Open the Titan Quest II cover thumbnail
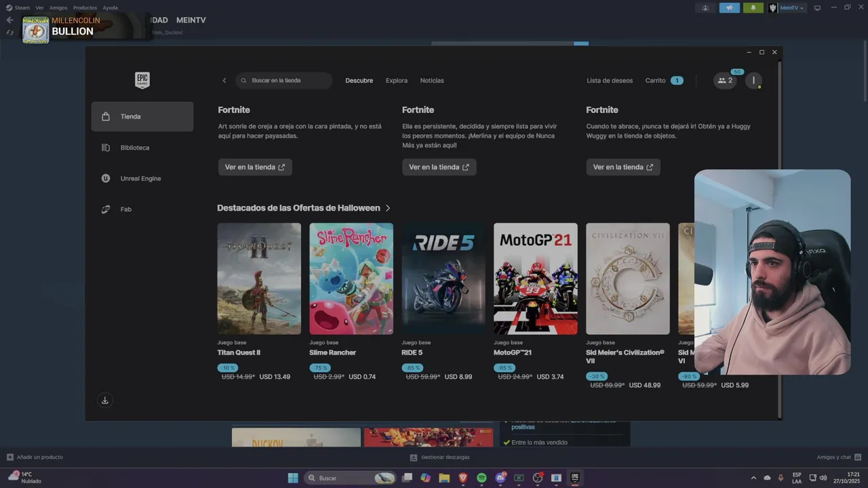868x488 pixels. [x=259, y=279]
